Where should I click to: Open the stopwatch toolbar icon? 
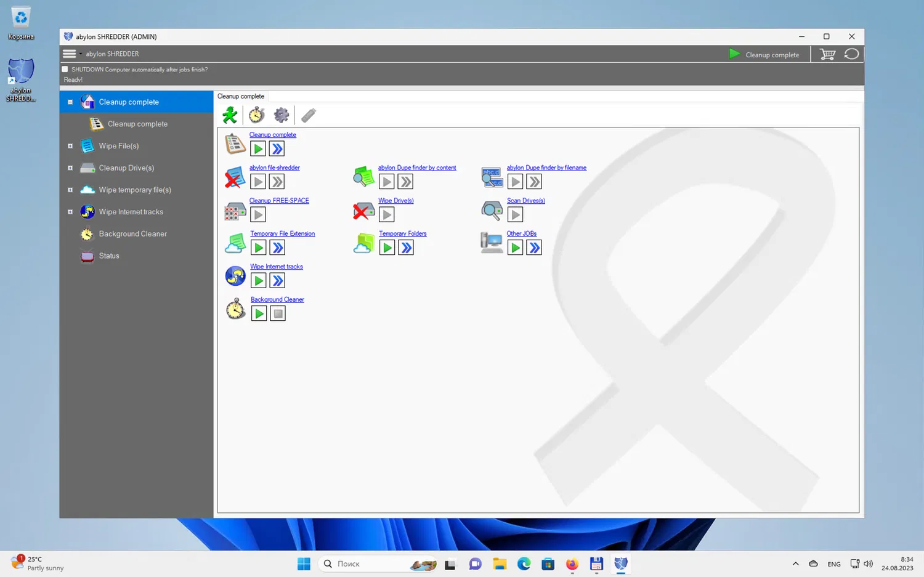click(256, 115)
